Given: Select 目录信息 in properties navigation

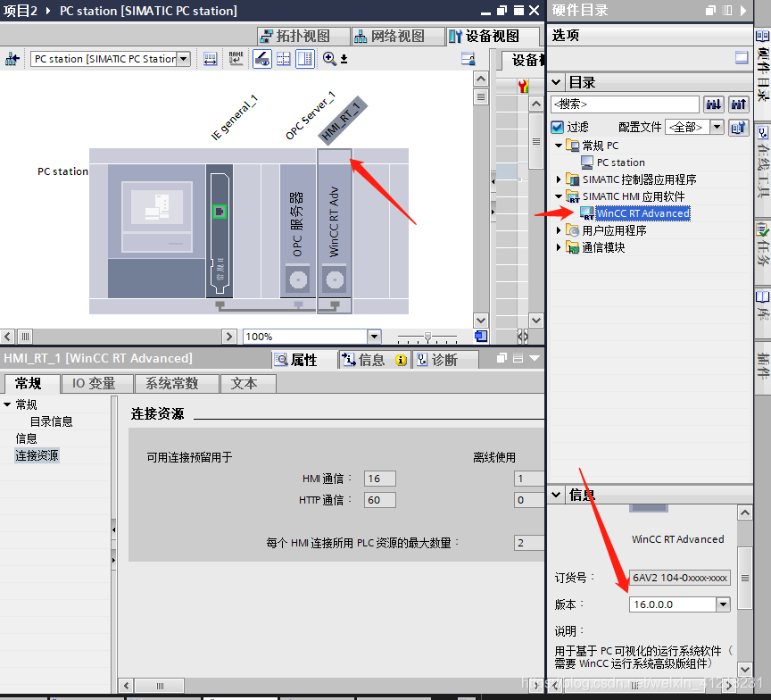Looking at the screenshot, I should pos(51,421).
